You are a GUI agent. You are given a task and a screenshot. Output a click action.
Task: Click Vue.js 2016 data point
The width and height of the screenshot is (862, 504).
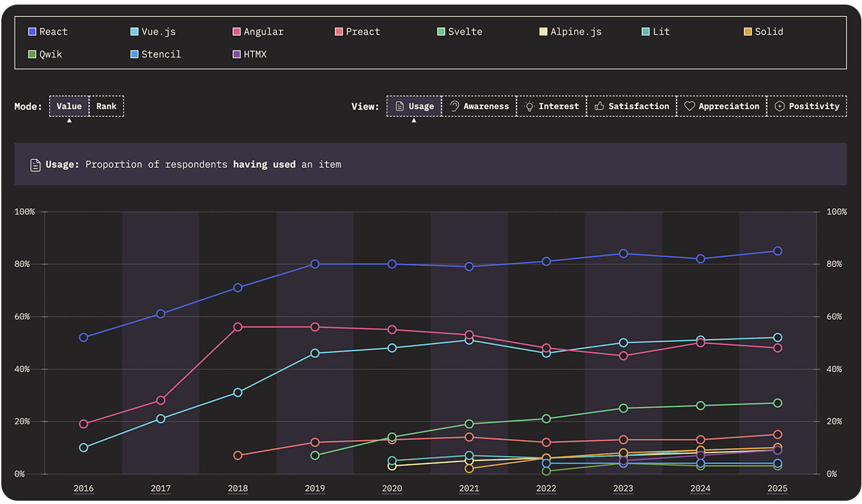click(x=84, y=448)
